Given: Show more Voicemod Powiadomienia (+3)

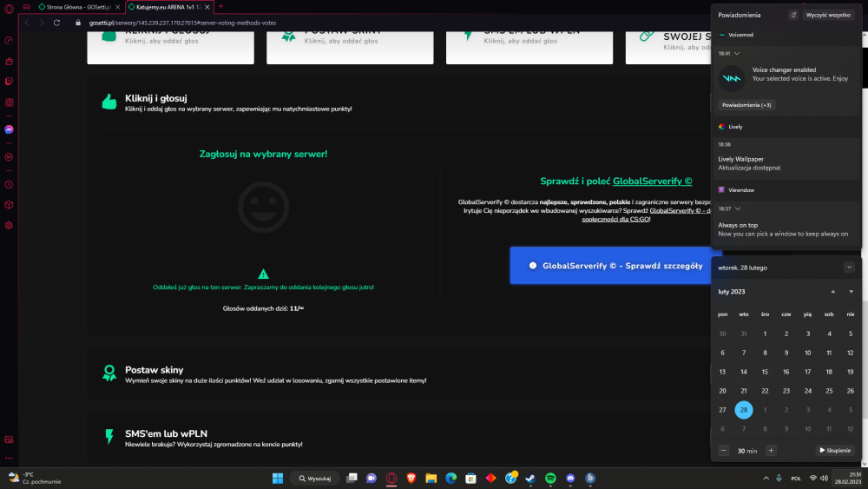Looking at the screenshot, I should (x=746, y=105).
